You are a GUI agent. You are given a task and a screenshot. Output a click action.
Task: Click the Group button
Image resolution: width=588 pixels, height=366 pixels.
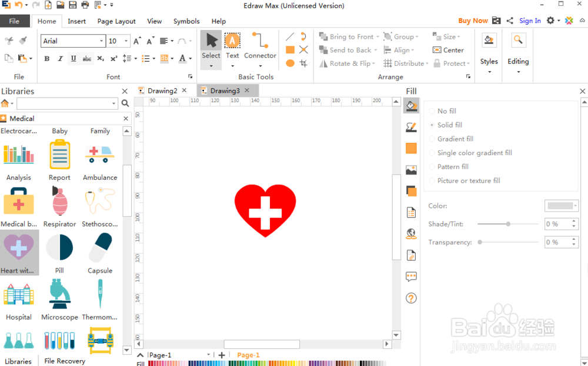click(400, 36)
